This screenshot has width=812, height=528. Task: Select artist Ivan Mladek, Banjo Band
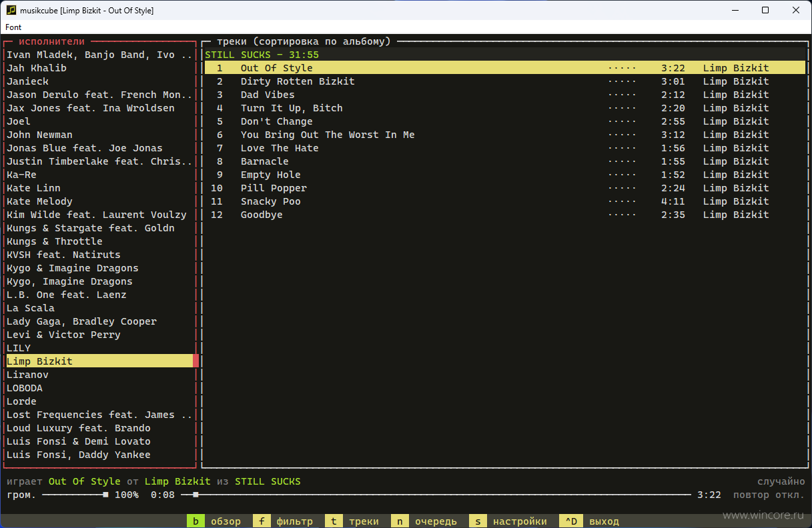pos(99,55)
